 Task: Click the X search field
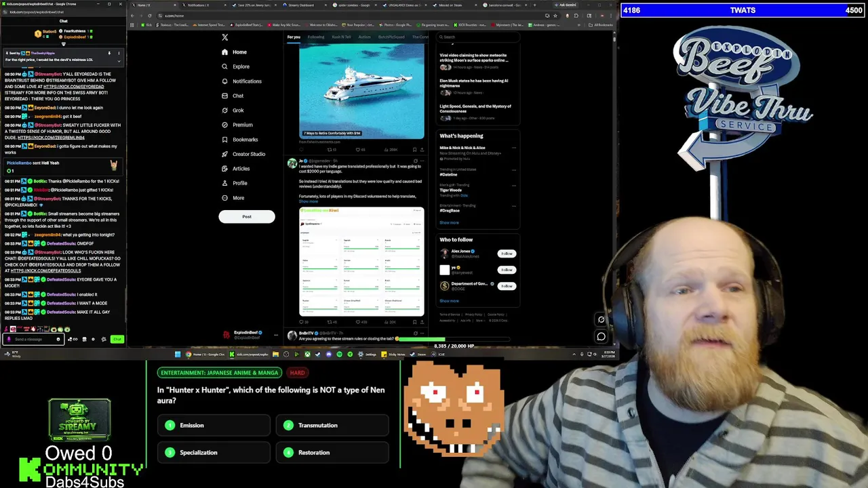(477, 37)
